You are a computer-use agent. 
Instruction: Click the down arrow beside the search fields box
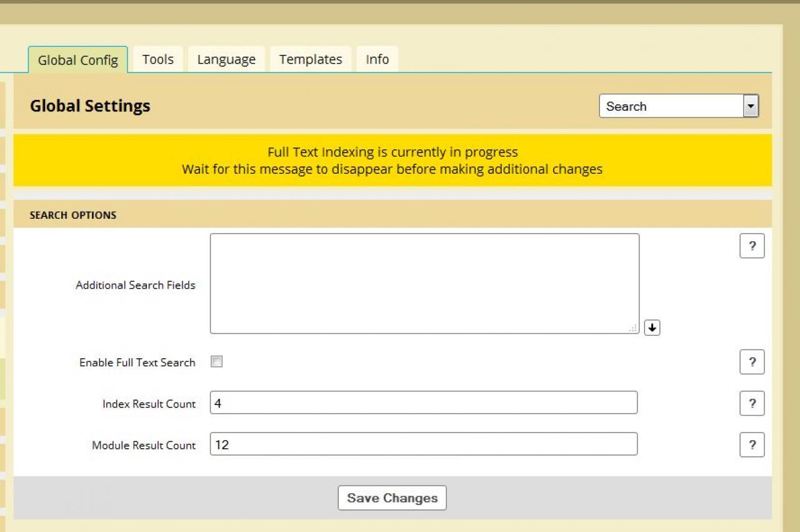coord(652,328)
